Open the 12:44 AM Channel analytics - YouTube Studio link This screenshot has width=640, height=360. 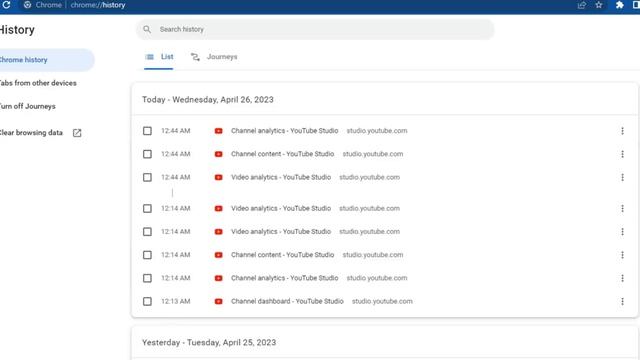[284, 131]
